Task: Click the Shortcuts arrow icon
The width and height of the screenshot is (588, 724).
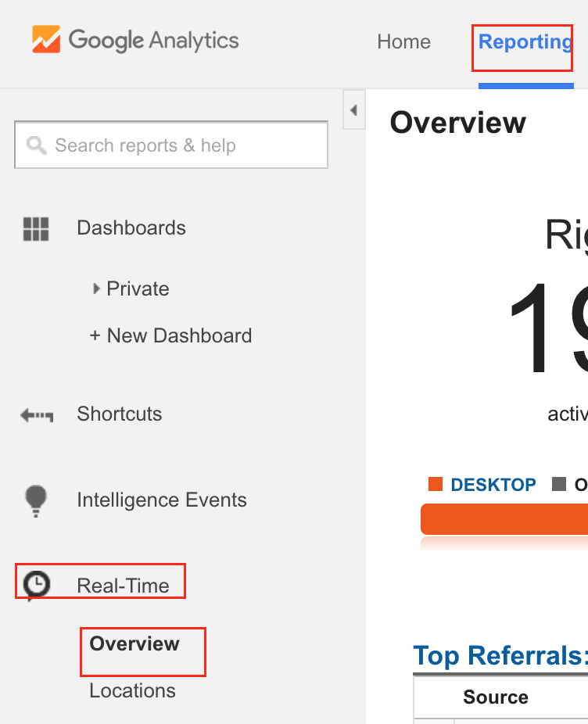Action: pos(37,415)
